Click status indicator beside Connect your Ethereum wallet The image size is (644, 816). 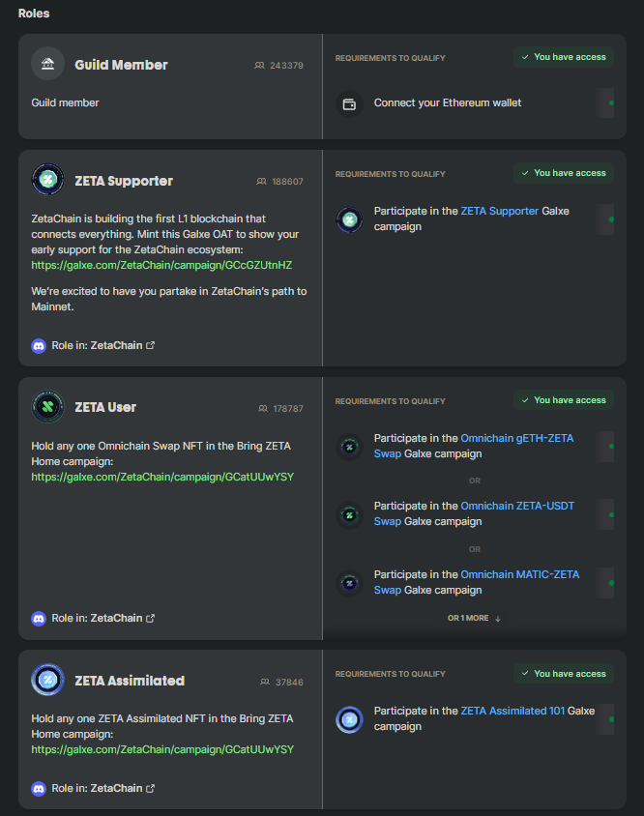point(611,103)
